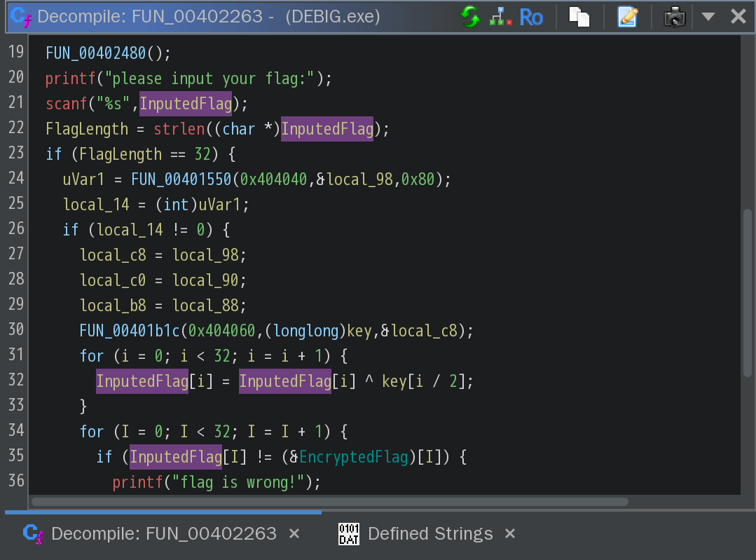Viewport: 756px width, 560px height.
Task: Select FUN_00401b1c function name on line 30
Action: (x=130, y=331)
